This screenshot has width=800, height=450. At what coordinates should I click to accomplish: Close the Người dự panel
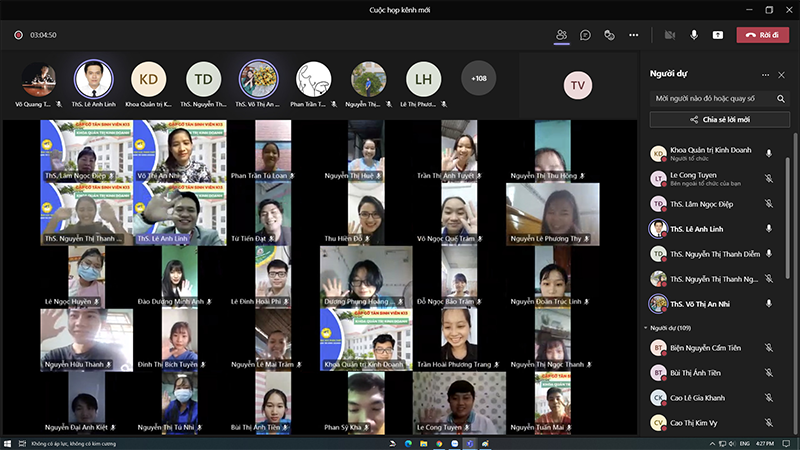coord(782,74)
